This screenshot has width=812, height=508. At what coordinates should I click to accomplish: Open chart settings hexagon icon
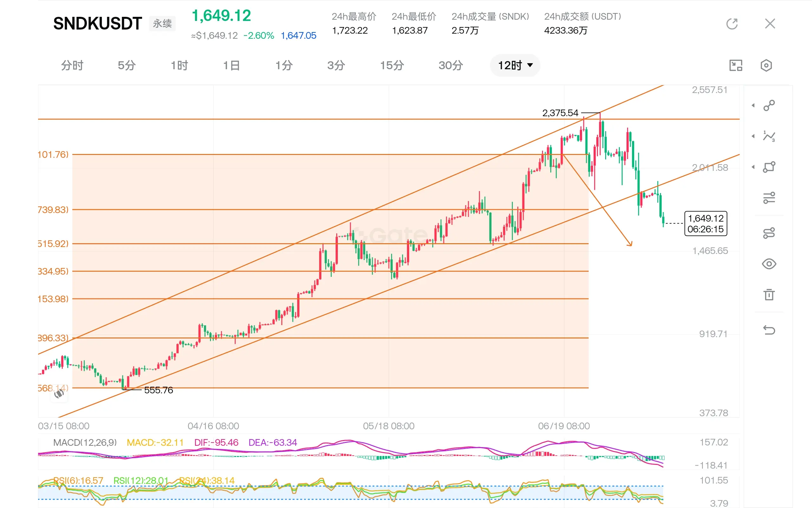[766, 65]
